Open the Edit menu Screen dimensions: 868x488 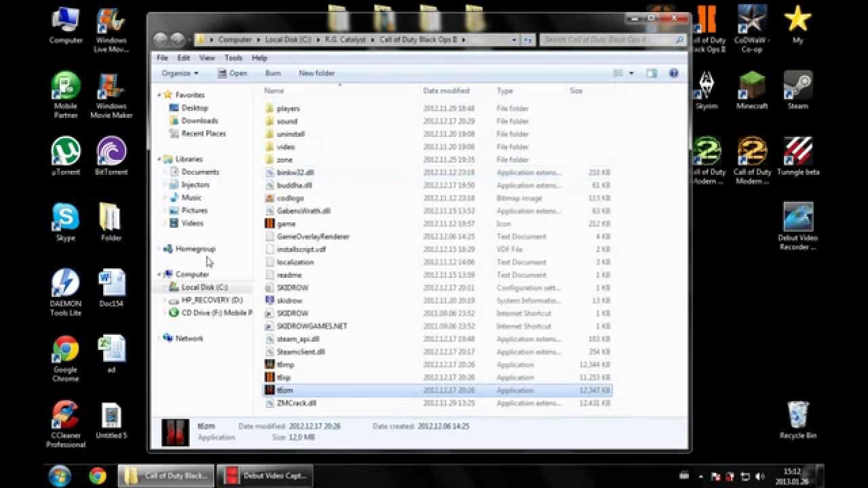tap(184, 58)
